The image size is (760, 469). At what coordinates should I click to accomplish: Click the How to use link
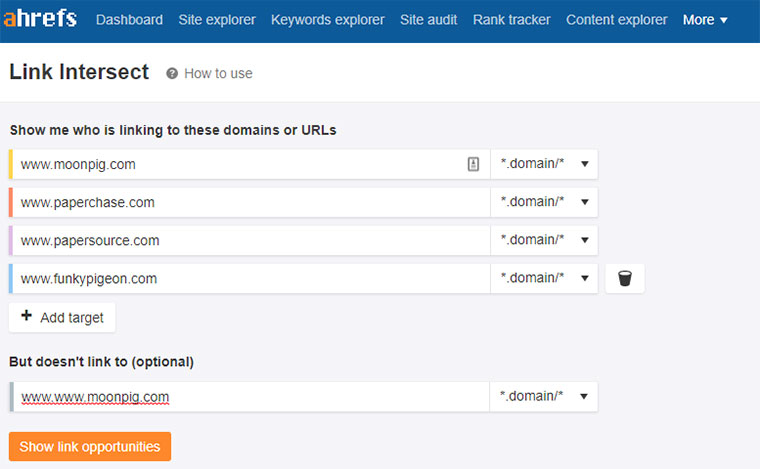[218, 73]
